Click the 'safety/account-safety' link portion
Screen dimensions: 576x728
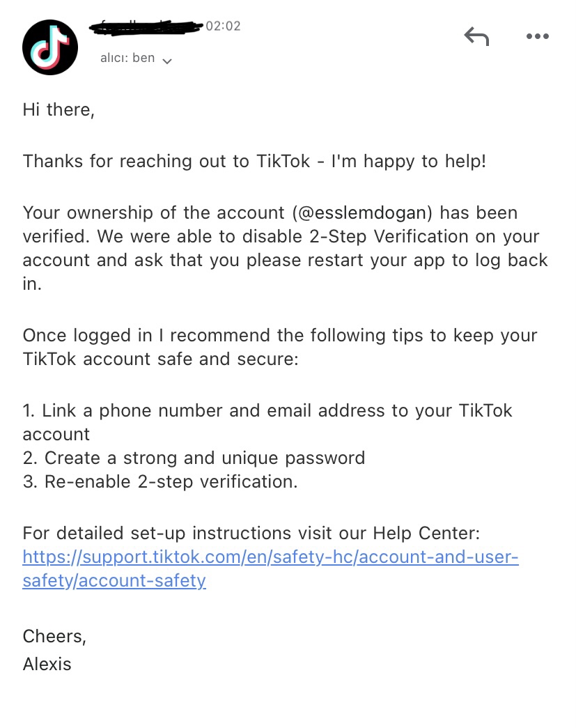(x=114, y=581)
